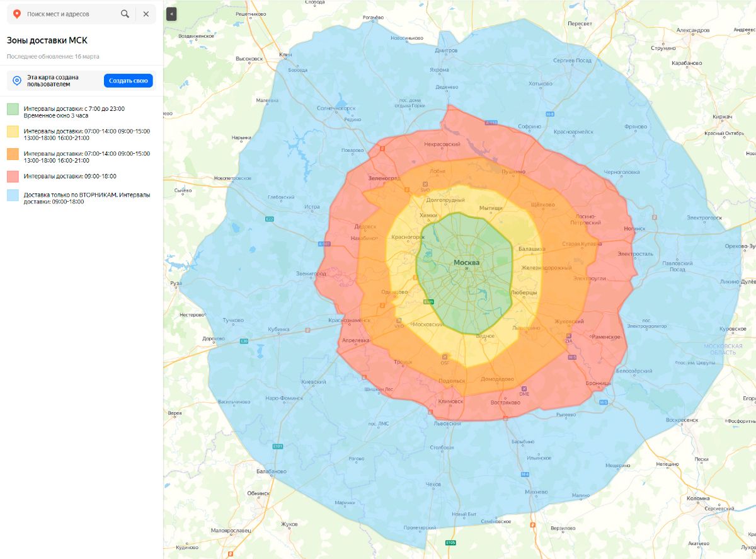Clear the search using the X button
756x559 pixels.
click(x=147, y=13)
